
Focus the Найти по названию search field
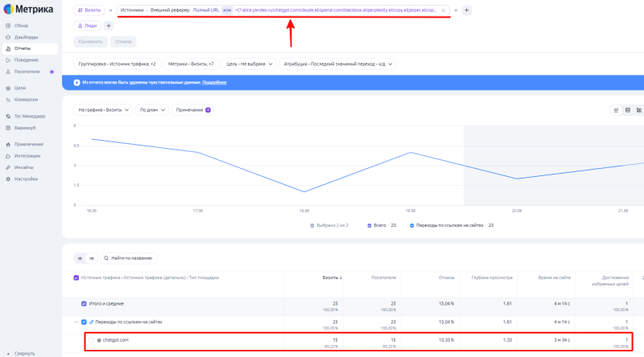pyautogui.click(x=129, y=258)
